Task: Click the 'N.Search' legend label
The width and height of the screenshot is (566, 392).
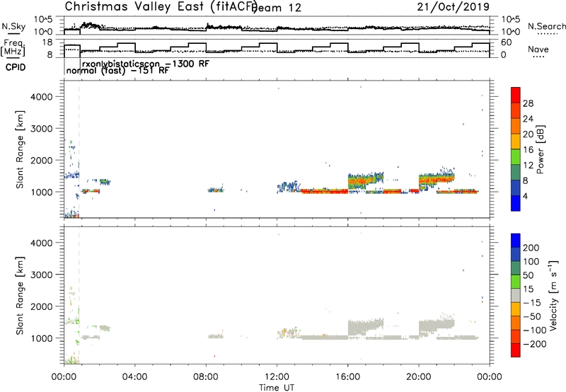Action: coord(546,26)
